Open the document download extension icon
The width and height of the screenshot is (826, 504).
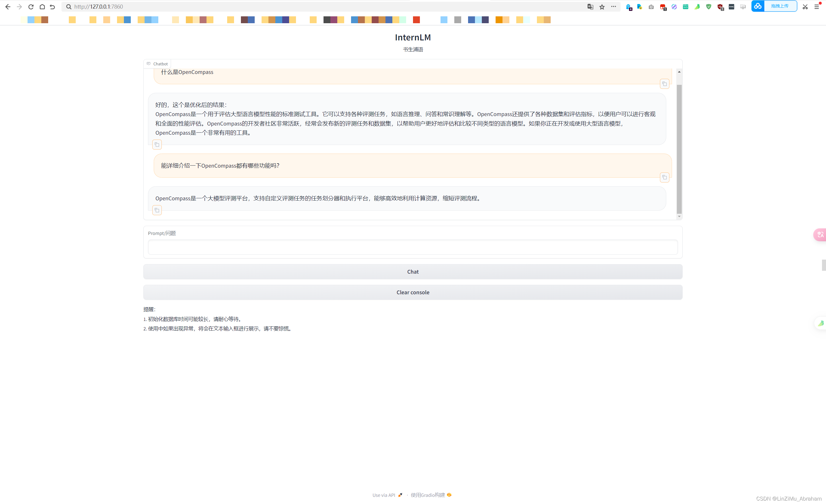point(640,7)
